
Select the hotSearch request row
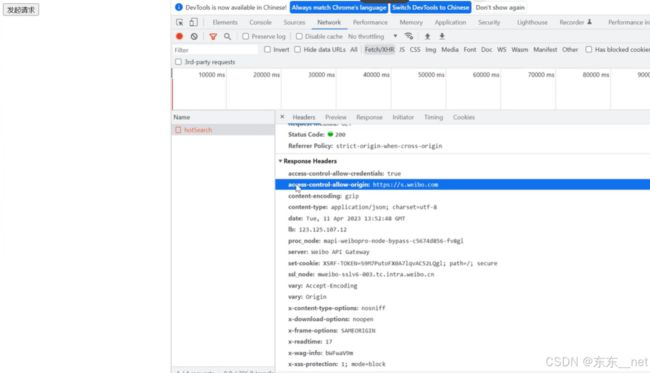(223, 130)
